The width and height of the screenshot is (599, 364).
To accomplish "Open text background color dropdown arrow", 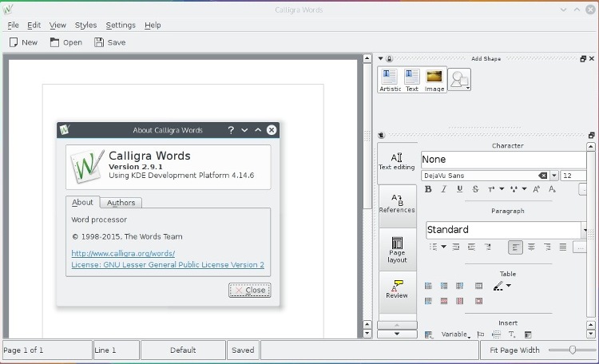I will point(524,188).
